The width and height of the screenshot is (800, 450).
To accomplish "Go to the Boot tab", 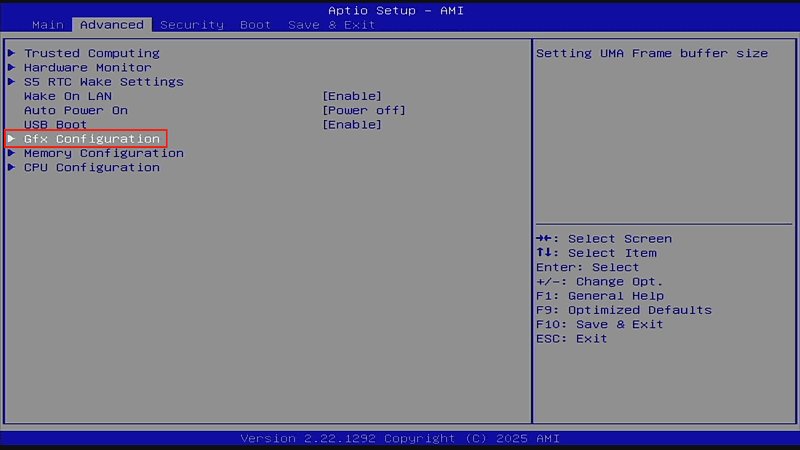I will [255, 24].
